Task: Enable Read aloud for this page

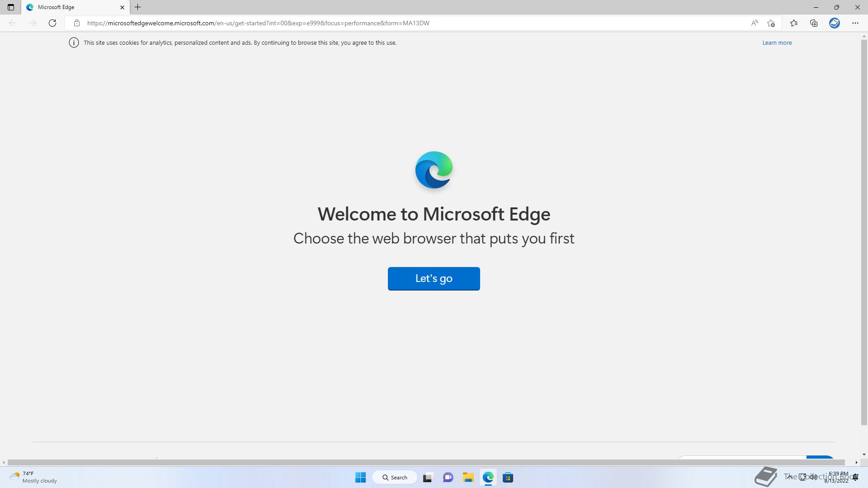Action: [x=755, y=23]
